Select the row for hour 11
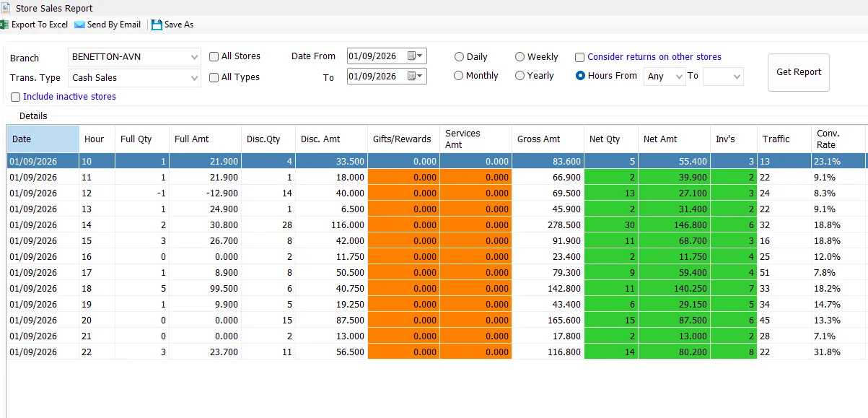Viewport: 868px width, 418px height. point(436,177)
